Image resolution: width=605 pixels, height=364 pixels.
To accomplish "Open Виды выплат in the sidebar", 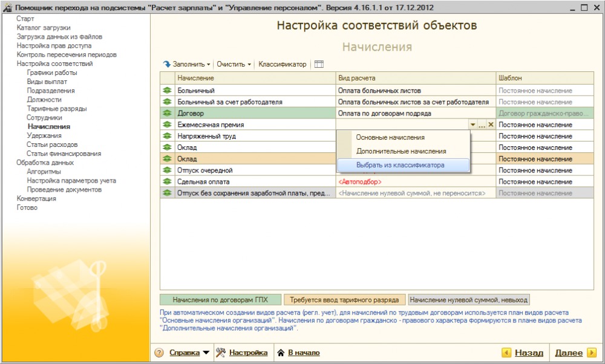I will (x=47, y=82).
